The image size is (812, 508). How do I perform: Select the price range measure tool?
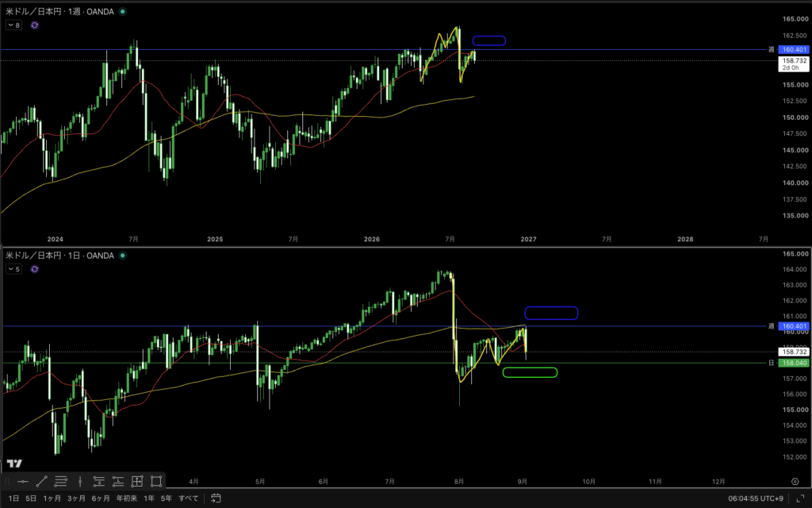pos(136,482)
